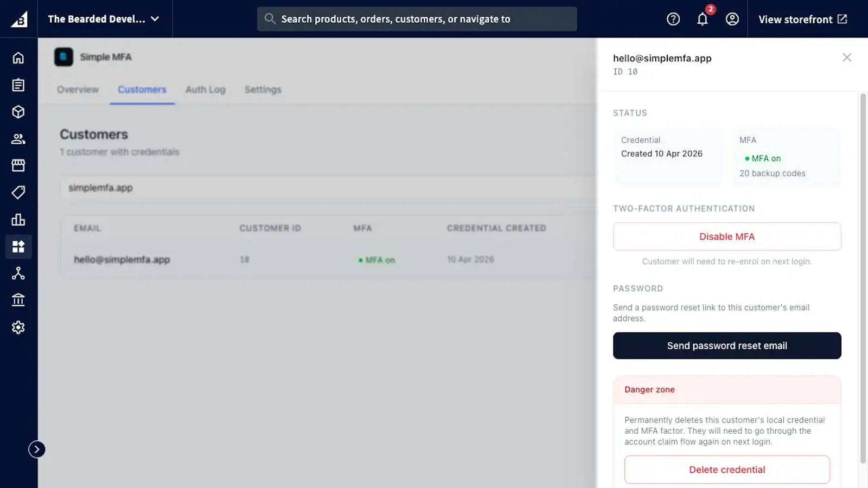The image size is (868, 488).
Task: Click the MFA on badge in panel
Action: click(x=763, y=158)
